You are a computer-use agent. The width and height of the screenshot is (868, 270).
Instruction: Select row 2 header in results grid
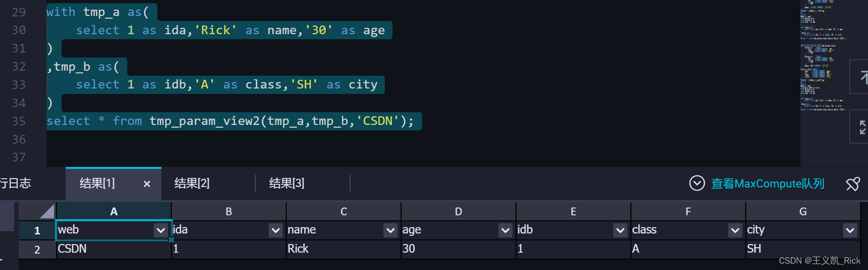pyautogui.click(x=37, y=249)
